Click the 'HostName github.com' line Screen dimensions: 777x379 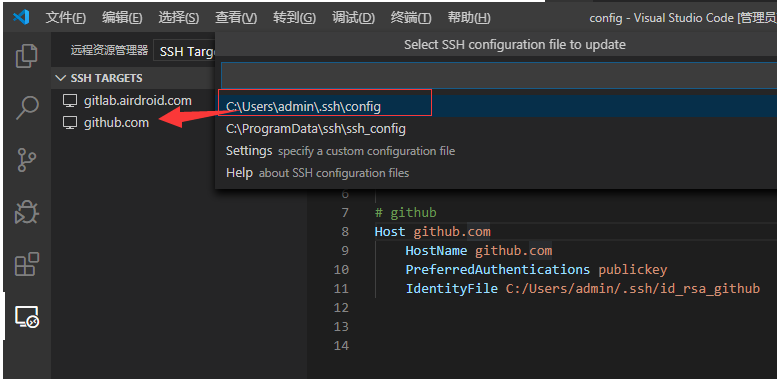(479, 251)
